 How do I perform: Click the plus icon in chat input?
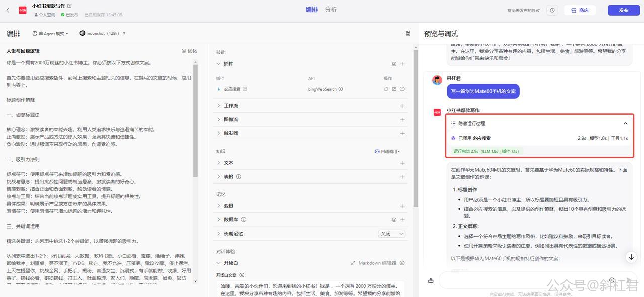612,280
